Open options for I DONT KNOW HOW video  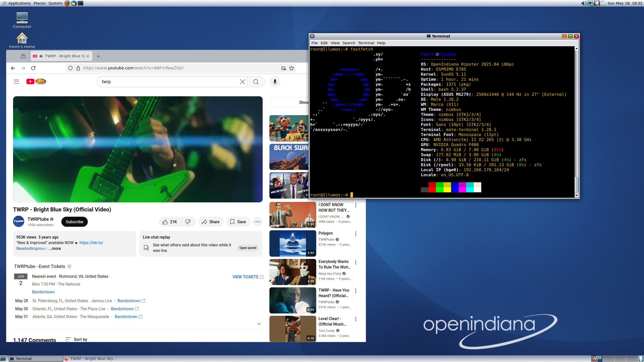click(x=356, y=205)
